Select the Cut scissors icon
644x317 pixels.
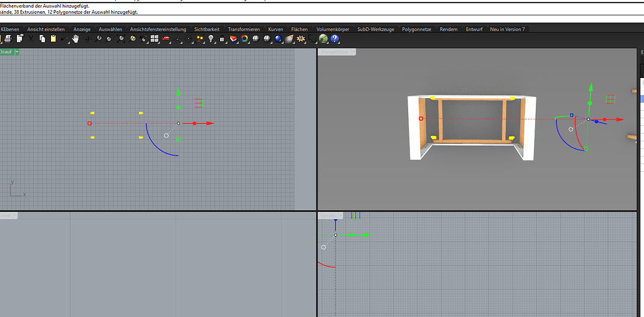click(31, 39)
